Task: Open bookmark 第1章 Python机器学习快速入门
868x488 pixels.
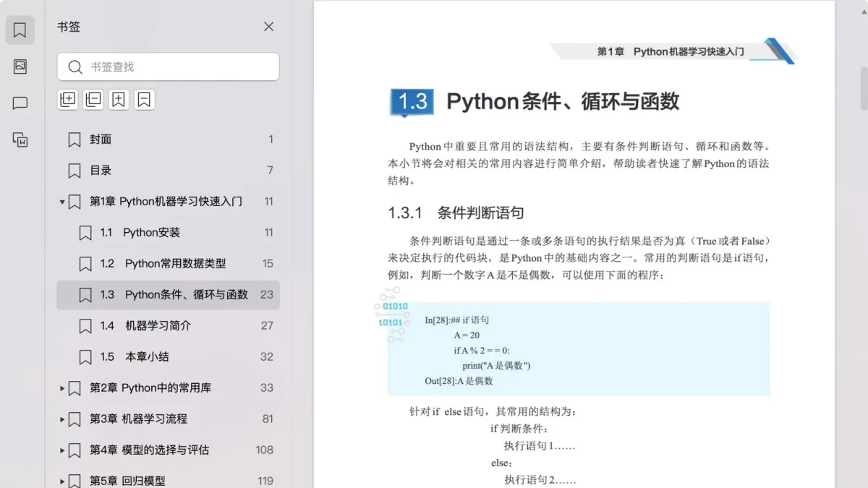Action: click(x=168, y=202)
